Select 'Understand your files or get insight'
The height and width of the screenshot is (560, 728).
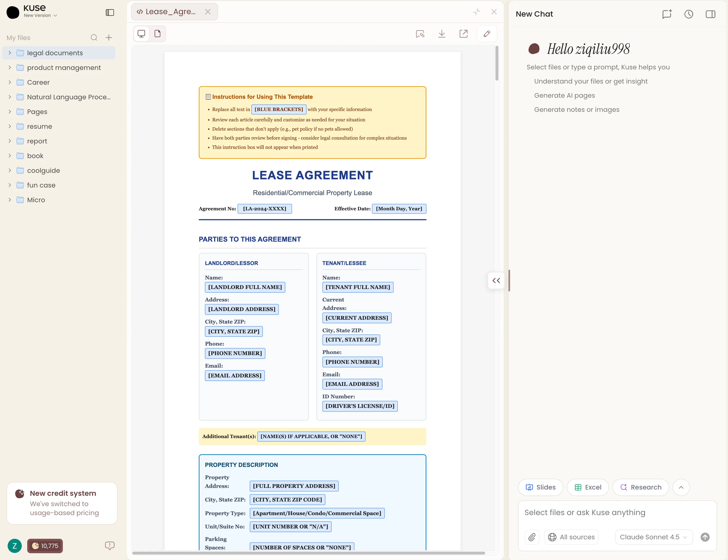[x=591, y=81]
